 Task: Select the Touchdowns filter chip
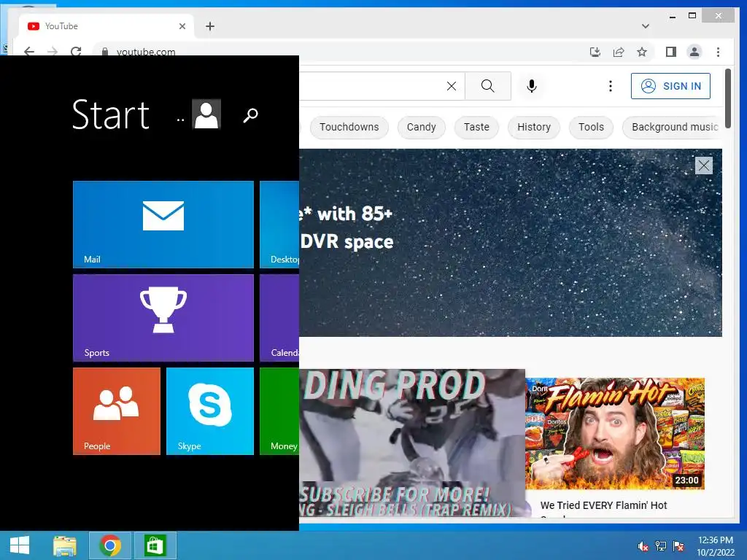349,127
